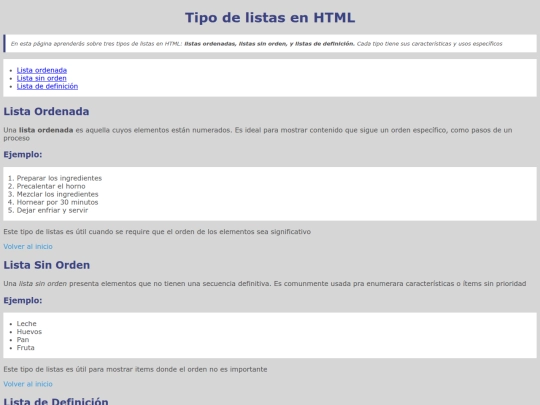Click list item 'Precalentar el horno'

[51, 186]
